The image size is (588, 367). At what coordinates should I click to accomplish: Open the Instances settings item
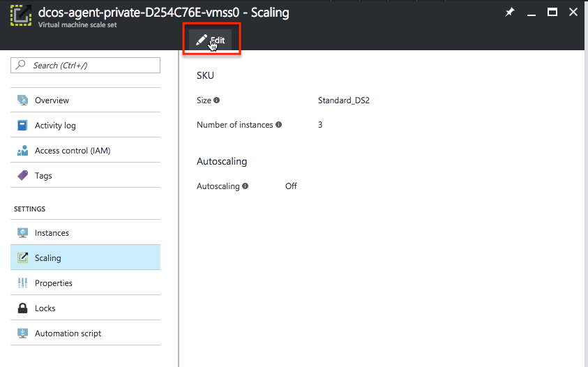(86, 232)
